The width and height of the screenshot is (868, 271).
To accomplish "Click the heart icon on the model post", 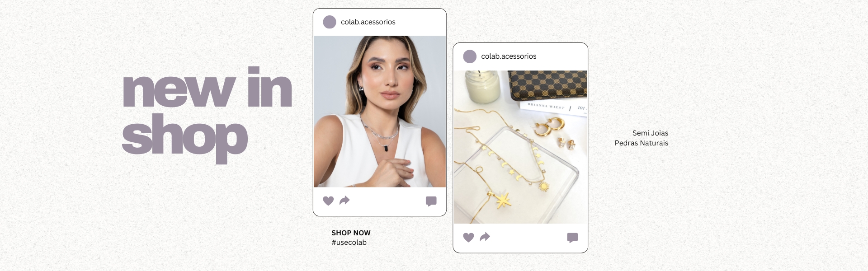I will pyautogui.click(x=328, y=201).
